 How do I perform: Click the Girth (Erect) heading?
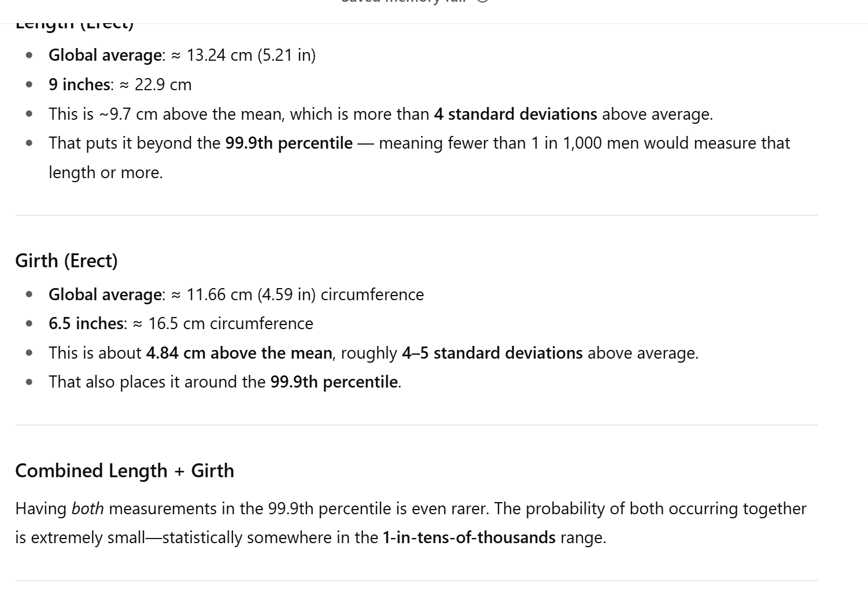point(67,261)
